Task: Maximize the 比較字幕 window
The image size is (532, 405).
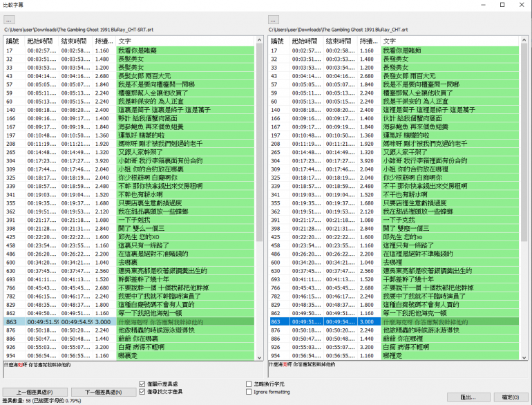Action: 502,5
